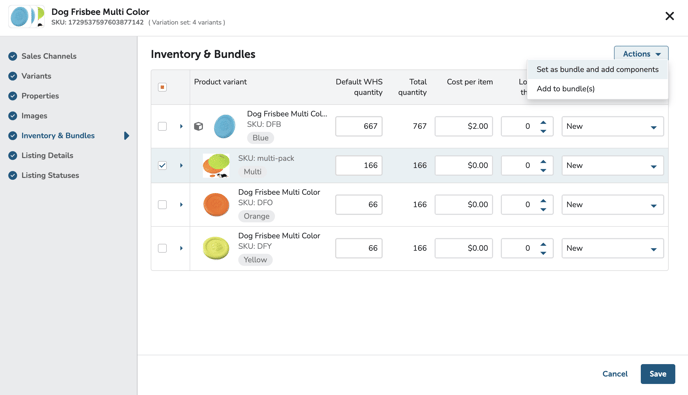Decrease low stock threshold on Orange row
Viewport: 688px width, 395px height.
(x=543, y=209)
